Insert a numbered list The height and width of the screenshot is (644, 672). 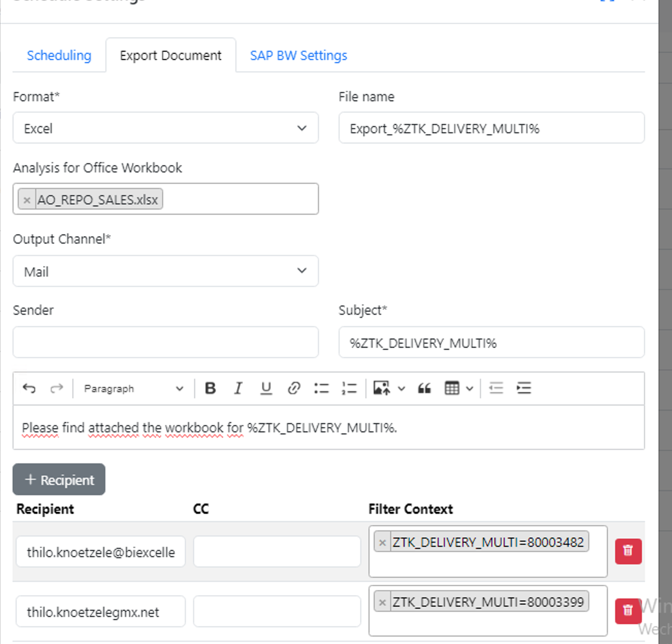coord(349,388)
